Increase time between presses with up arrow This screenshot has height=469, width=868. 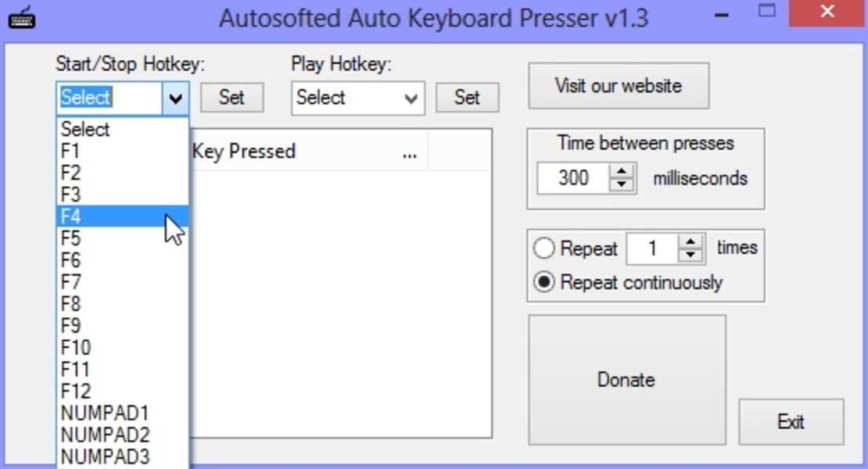tap(622, 171)
